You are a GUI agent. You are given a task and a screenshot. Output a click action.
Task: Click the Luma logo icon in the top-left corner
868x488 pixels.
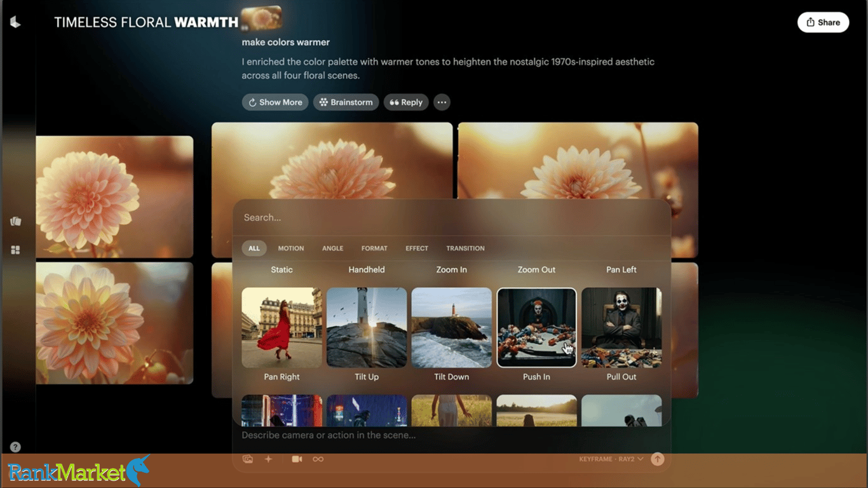point(15,22)
